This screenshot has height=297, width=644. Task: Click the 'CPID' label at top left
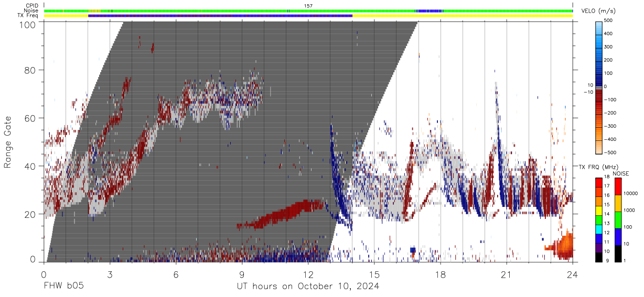(x=31, y=6)
